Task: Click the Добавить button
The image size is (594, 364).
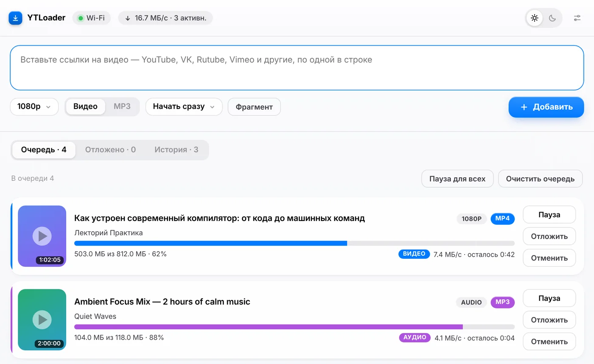Action: point(546,107)
